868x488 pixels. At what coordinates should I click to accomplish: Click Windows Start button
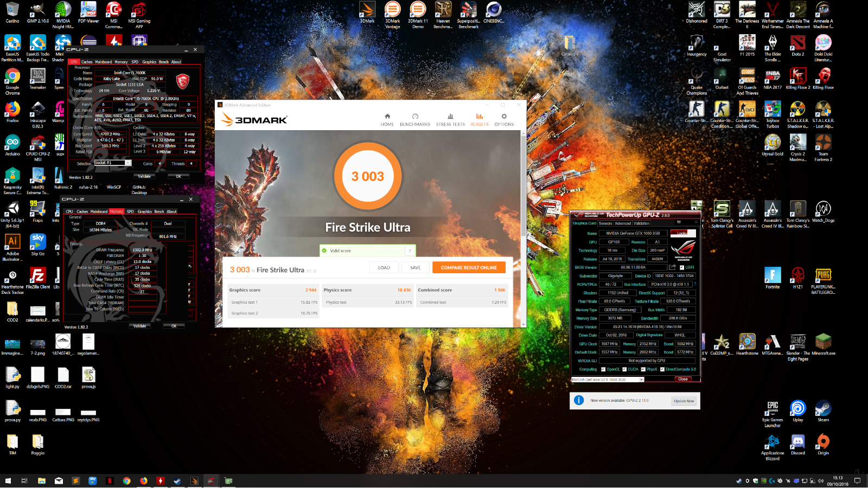[x=8, y=480]
